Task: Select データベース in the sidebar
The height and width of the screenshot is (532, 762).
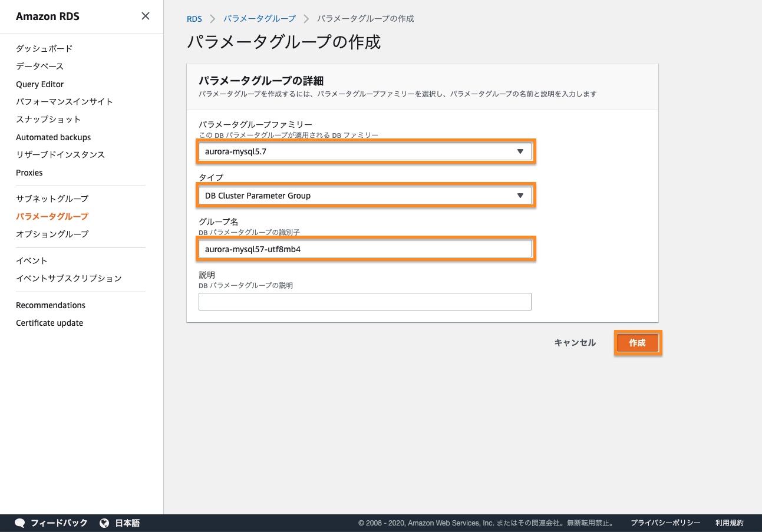Action: pyautogui.click(x=39, y=66)
